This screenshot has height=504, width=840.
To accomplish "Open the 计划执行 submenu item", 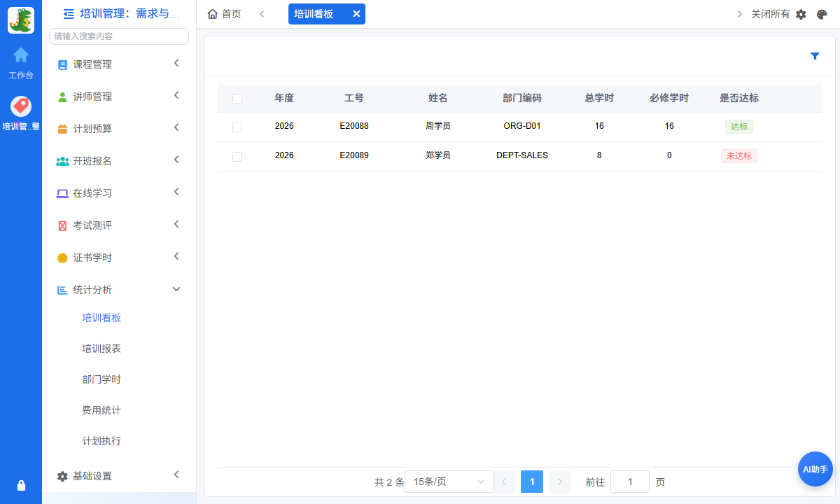I will [x=101, y=441].
